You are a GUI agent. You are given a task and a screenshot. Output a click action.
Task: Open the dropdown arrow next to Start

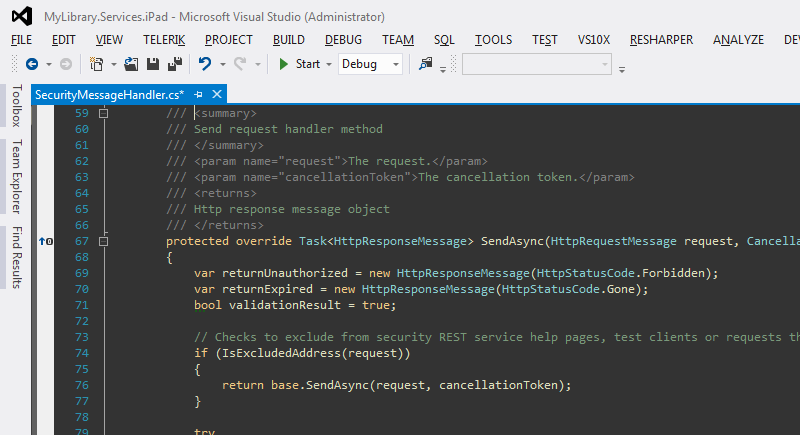tap(329, 65)
